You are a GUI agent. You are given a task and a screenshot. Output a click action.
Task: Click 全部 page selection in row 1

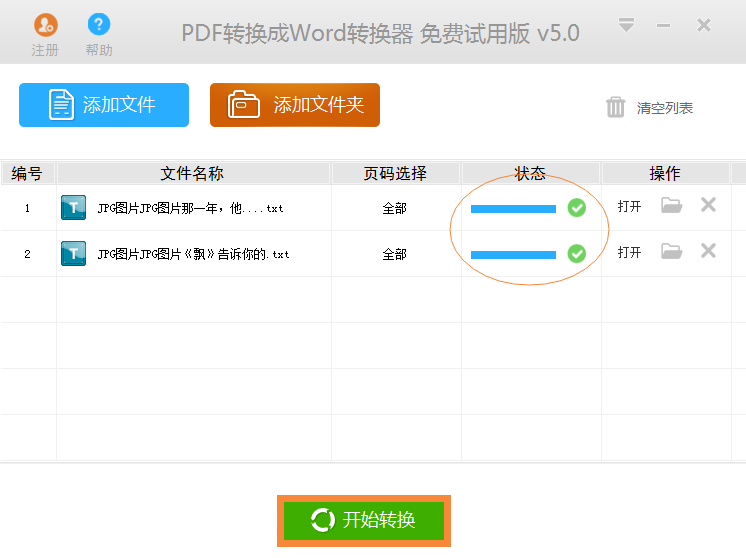pyautogui.click(x=394, y=208)
